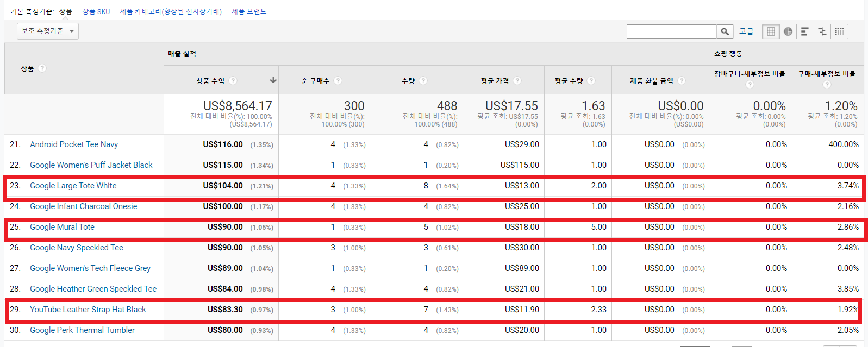Click the 2.33 average quantity cell
This screenshot has width=868, height=347.
pyautogui.click(x=599, y=310)
